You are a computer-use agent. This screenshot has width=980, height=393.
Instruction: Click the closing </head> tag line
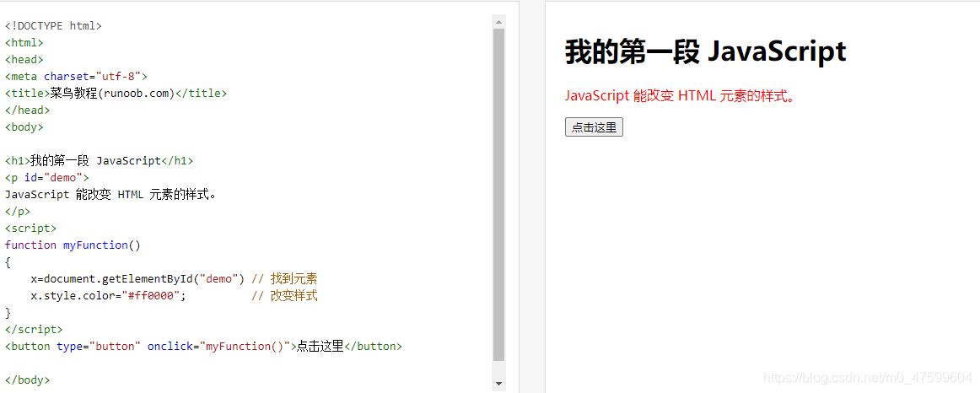point(28,110)
